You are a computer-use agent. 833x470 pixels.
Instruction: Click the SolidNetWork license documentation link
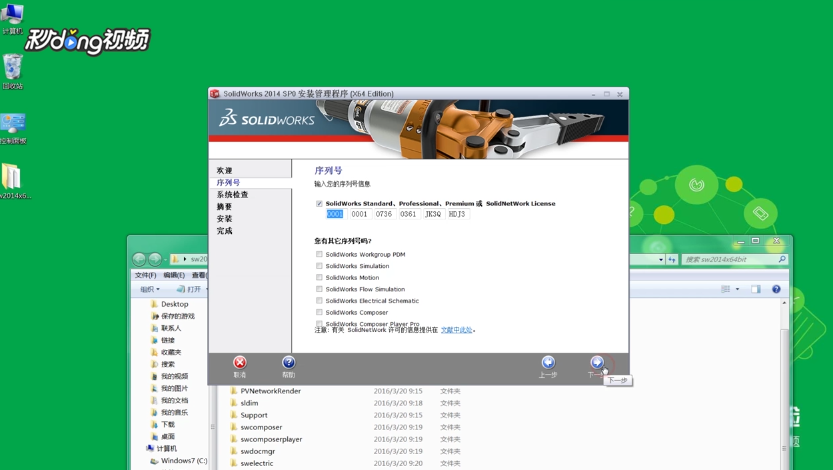tap(456, 330)
